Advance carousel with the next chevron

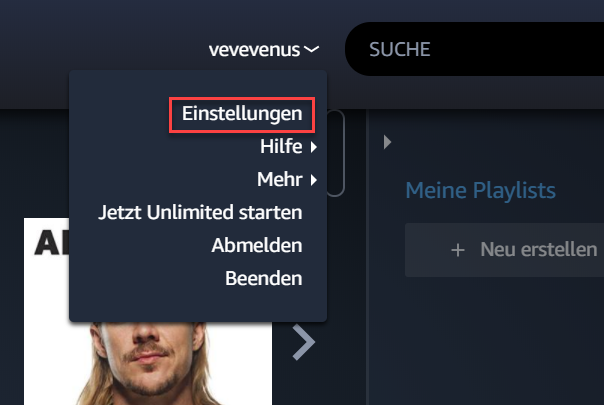[x=304, y=342]
